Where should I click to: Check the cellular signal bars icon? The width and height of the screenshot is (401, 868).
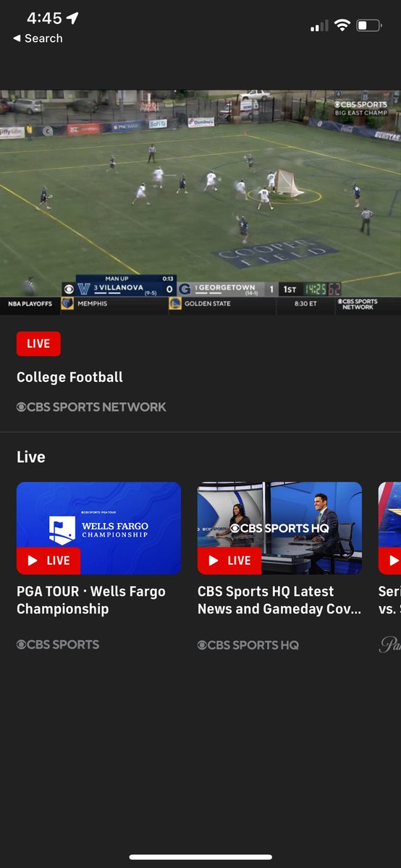pos(318,26)
